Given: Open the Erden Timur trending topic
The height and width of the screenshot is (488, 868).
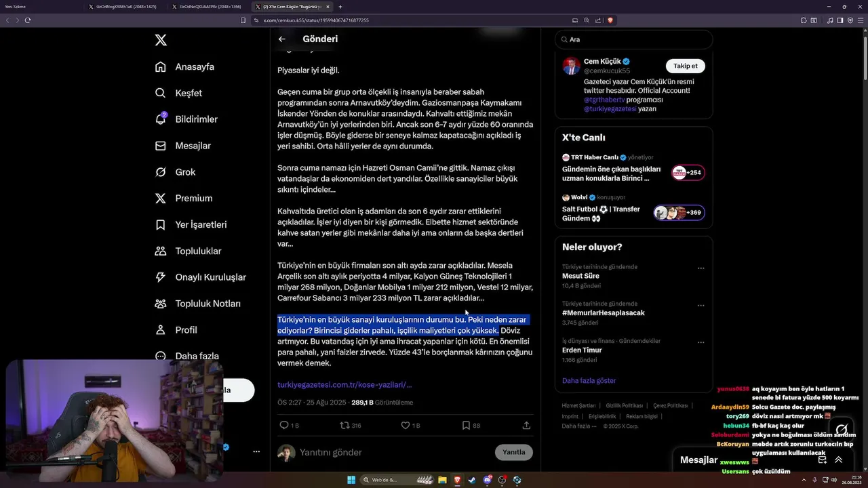Looking at the screenshot, I should (x=582, y=350).
